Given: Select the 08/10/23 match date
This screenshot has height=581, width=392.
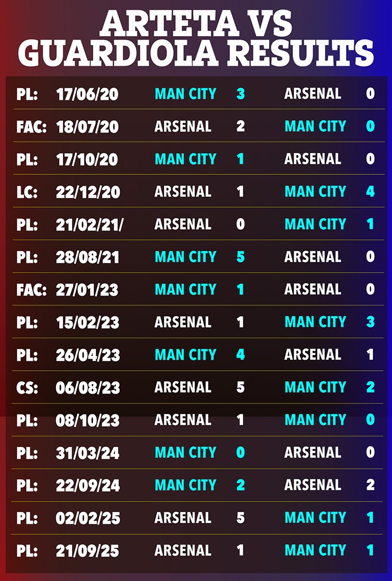Looking at the screenshot, I should 87,421.
